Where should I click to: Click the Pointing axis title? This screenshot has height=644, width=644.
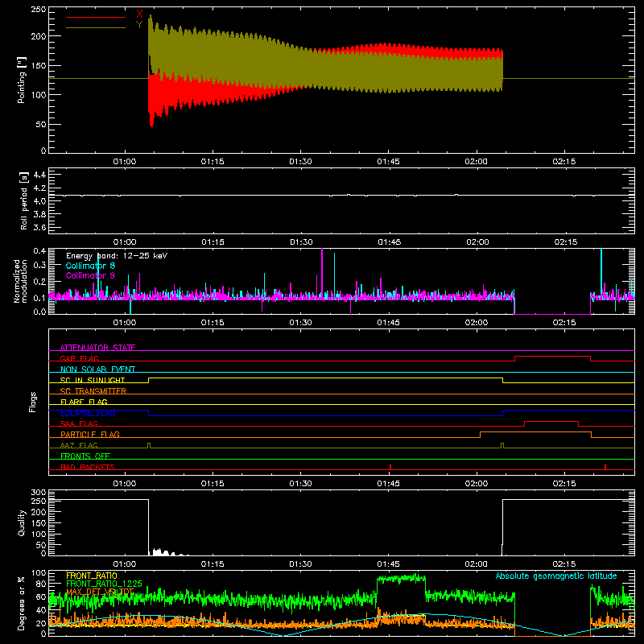(22, 80)
